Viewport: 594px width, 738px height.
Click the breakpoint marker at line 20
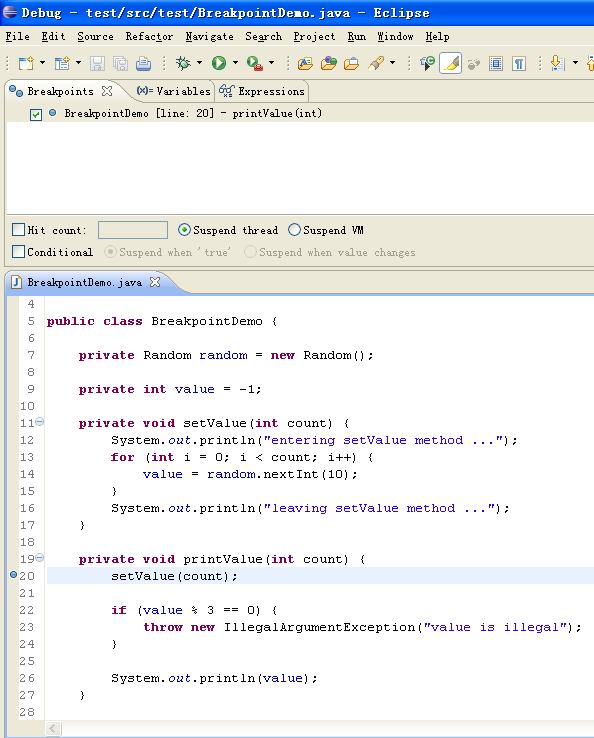[13, 575]
